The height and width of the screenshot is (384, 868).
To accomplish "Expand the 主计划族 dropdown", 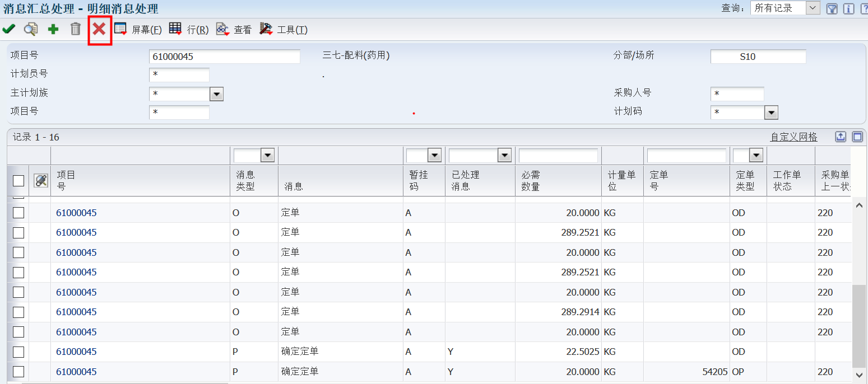I will tap(216, 94).
